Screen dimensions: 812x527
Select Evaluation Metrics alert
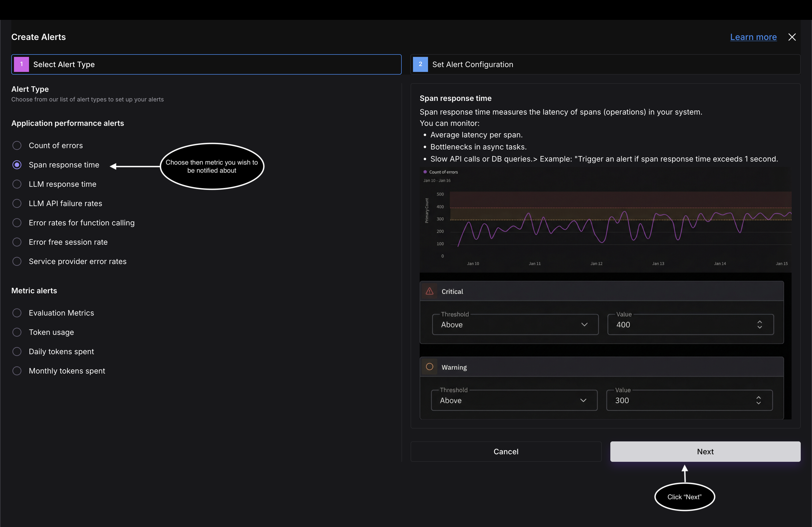point(17,313)
